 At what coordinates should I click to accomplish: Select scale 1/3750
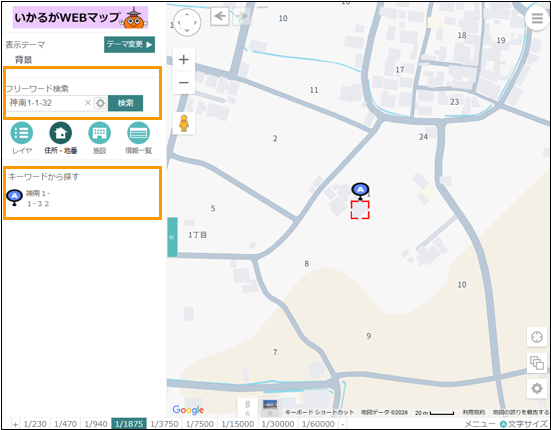click(x=164, y=424)
